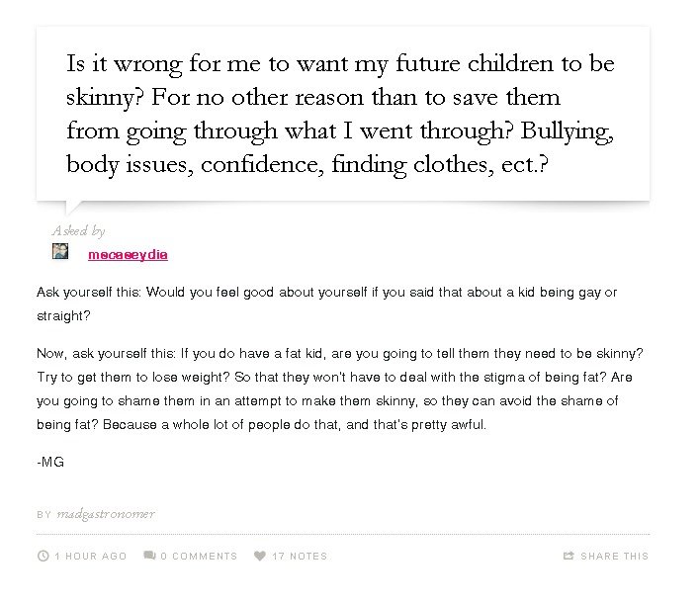
Task: Open the mecaseydia asker profile link
Action: [x=128, y=255]
